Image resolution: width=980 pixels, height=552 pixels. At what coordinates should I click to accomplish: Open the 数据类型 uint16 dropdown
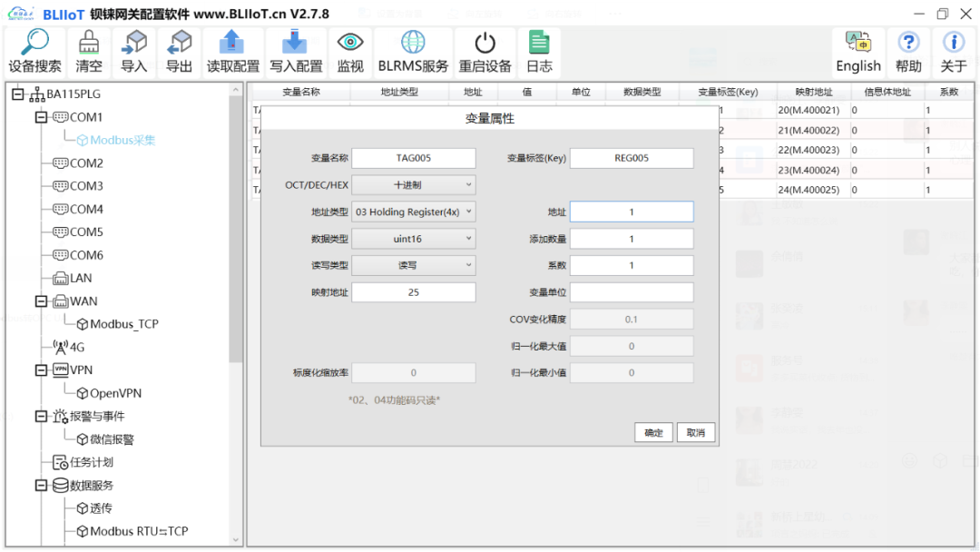pyautogui.click(x=414, y=238)
